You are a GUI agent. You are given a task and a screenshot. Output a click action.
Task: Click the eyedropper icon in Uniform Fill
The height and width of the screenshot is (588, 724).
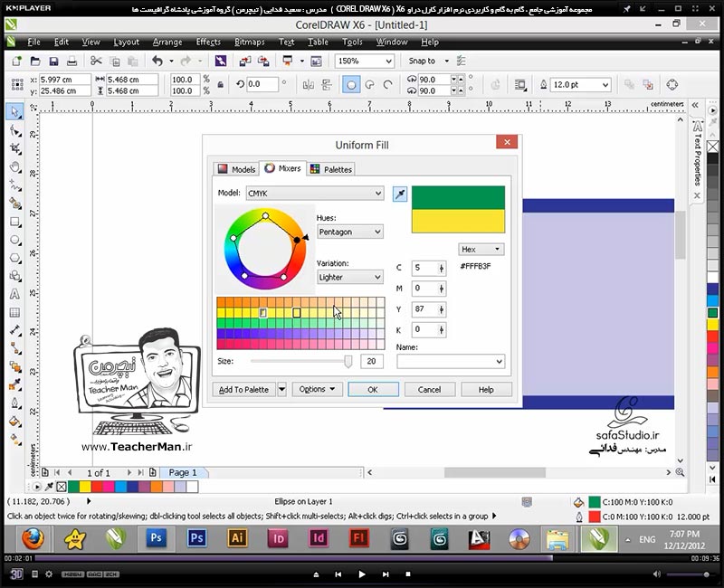400,194
